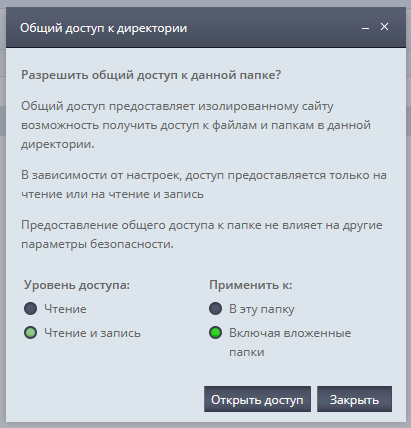Select the 'Чтение и запись' radio button
Image resolution: width=411 pixels, height=428 pixels.
point(30,333)
